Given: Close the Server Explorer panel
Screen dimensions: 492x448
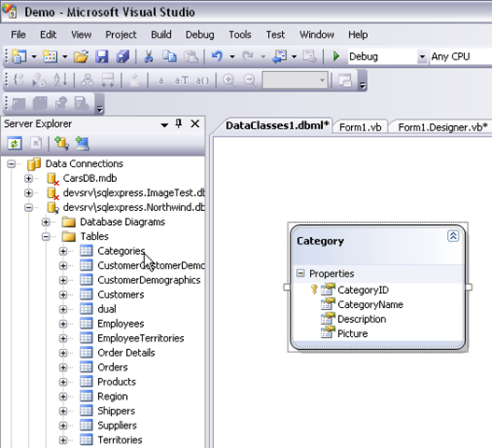Looking at the screenshot, I should [x=195, y=123].
